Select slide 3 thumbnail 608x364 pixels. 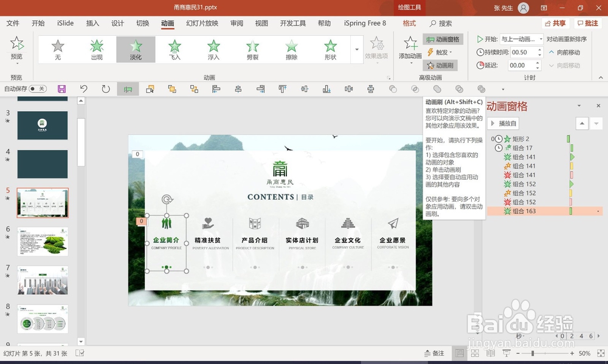point(43,125)
